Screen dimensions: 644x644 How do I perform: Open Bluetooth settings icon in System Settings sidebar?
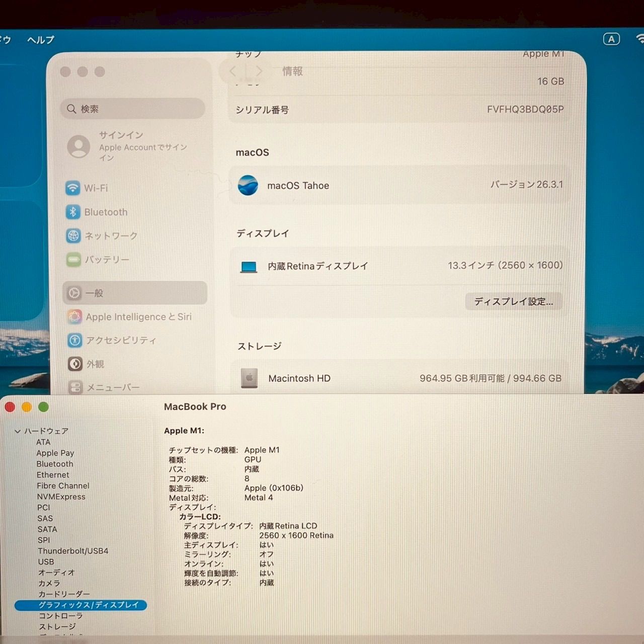point(73,212)
